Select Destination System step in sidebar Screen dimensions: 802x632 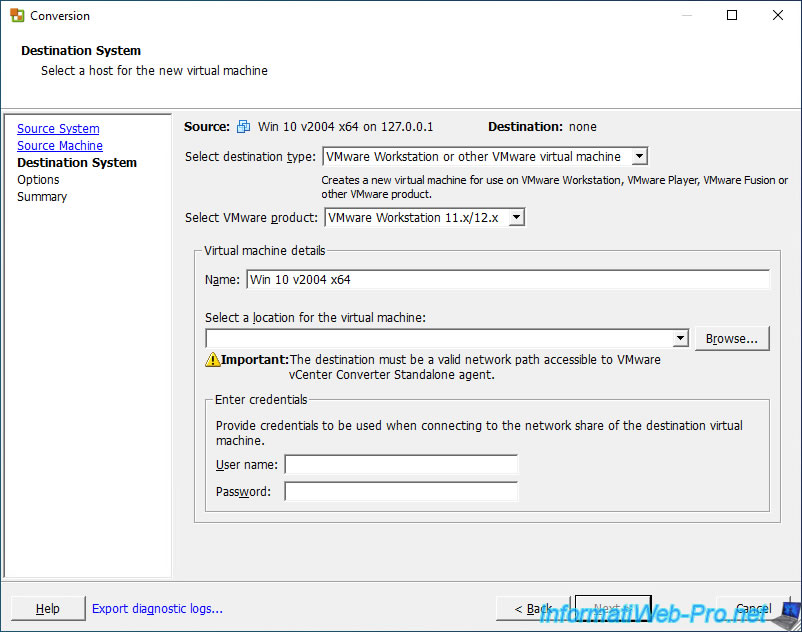[x=77, y=163]
